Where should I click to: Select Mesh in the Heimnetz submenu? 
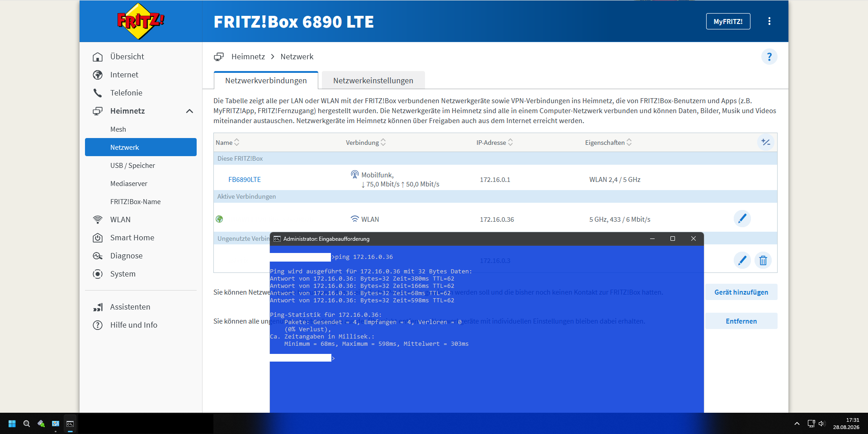[x=118, y=129]
